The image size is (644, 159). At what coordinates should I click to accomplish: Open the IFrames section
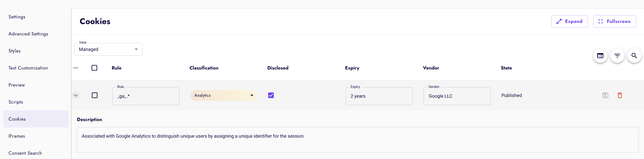pyautogui.click(x=17, y=136)
